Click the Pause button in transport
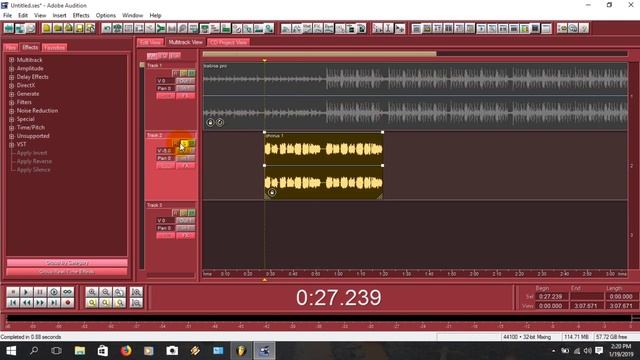Image resolution: width=640 pixels, height=360 pixels. (x=40, y=292)
